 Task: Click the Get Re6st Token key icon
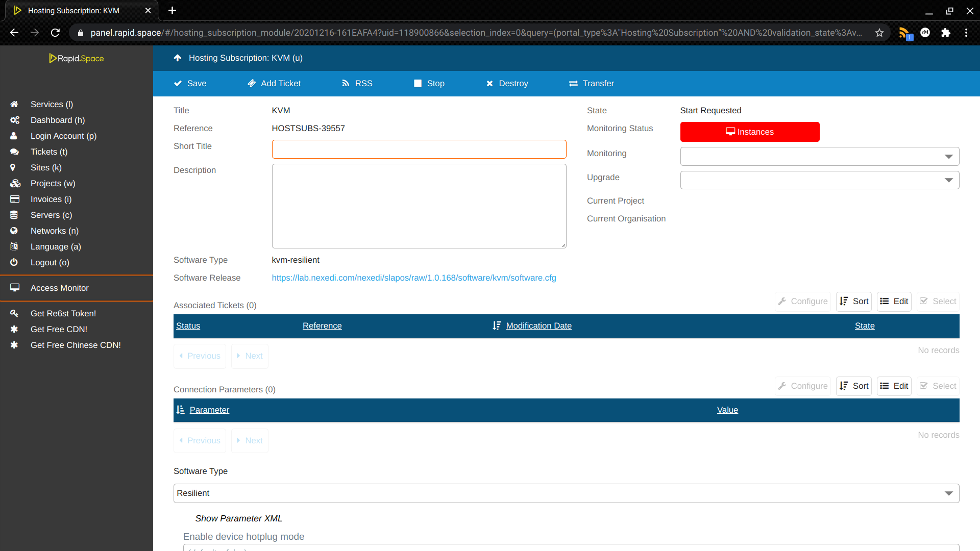(14, 313)
